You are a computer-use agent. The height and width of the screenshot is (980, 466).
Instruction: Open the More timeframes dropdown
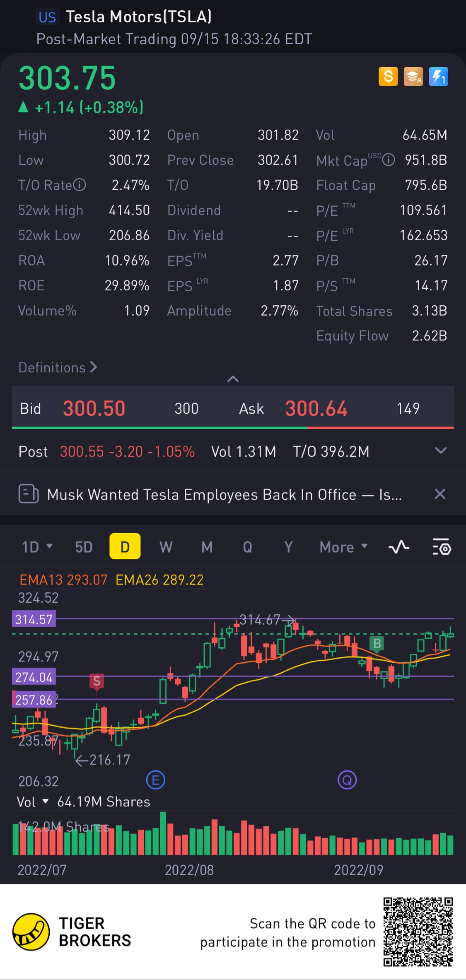[343, 547]
